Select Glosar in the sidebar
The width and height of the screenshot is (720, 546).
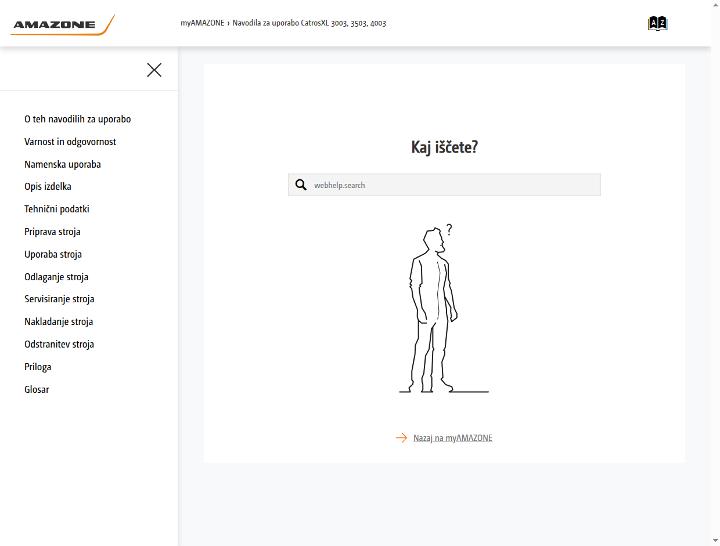point(37,389)
